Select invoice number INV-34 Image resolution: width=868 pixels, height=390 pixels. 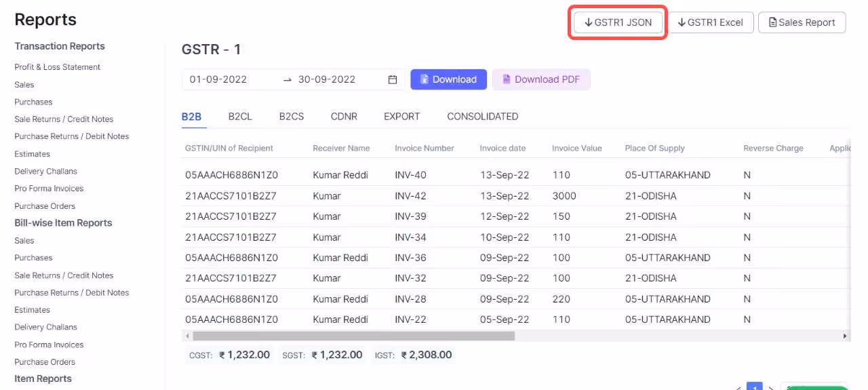411,237
